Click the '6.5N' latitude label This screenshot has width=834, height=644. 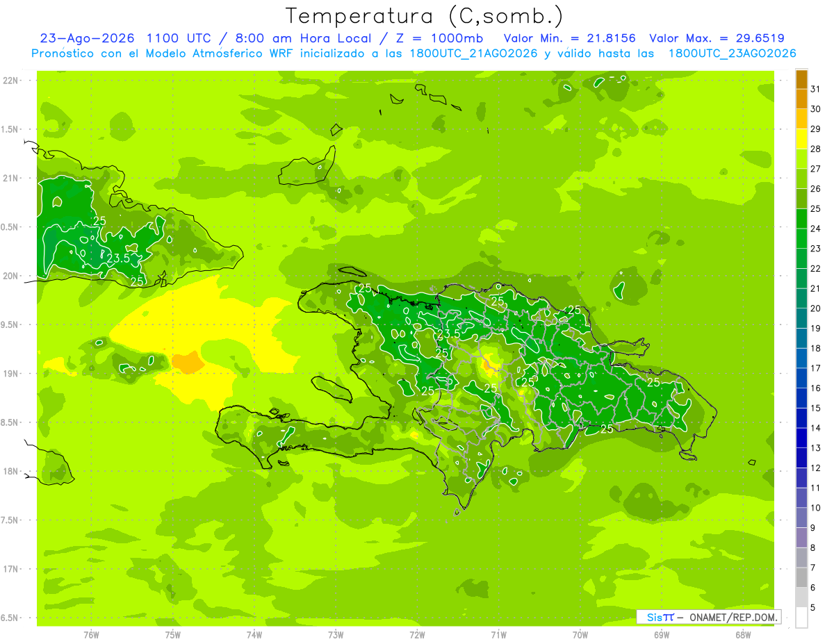click(x=10, y=618)
